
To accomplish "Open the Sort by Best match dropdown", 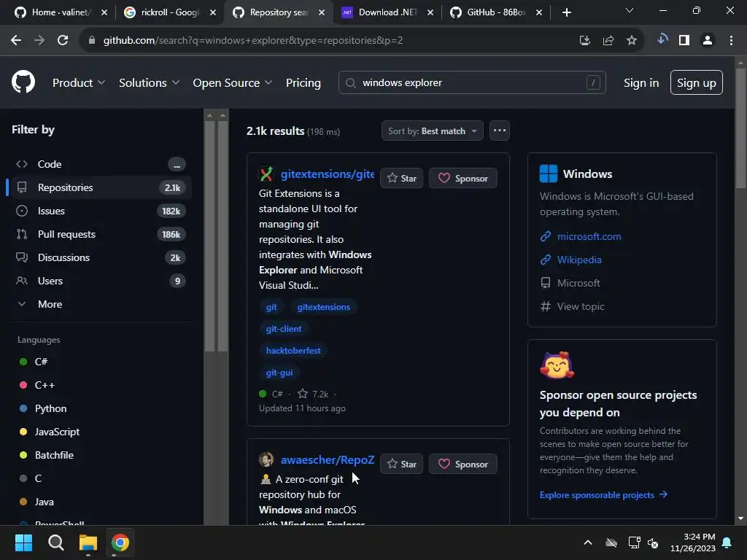I will pyautogui.click(x=432, y=131).
